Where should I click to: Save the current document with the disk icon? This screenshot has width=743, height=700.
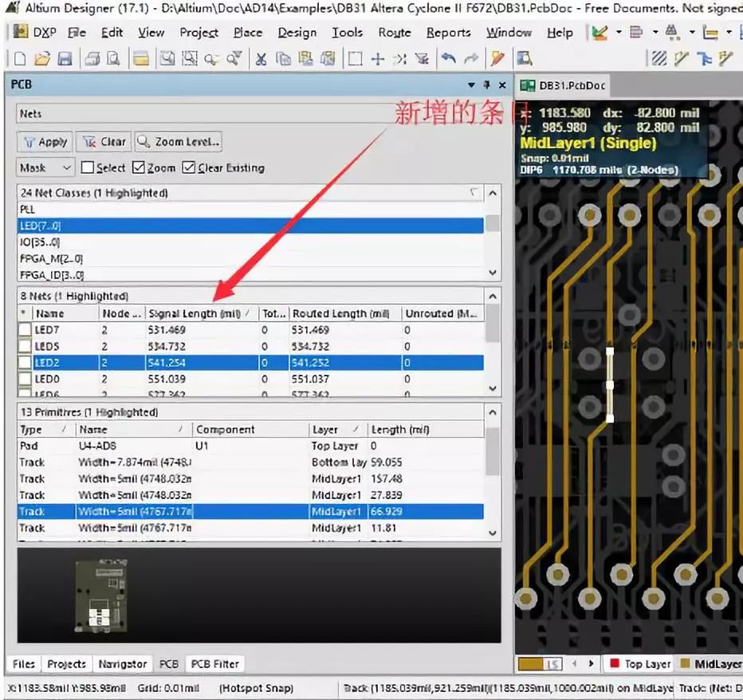point(65,59)
